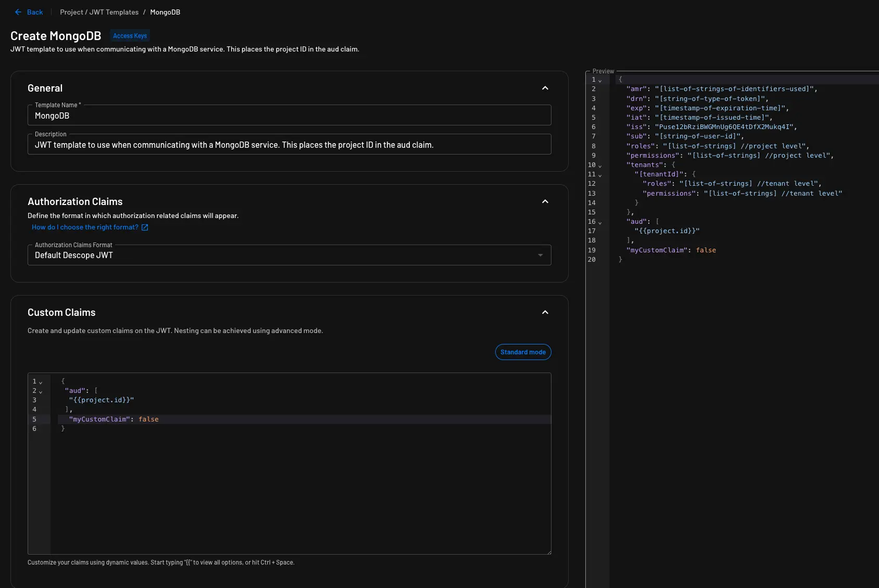Click the "exp" line in Preview

(708, 108)
